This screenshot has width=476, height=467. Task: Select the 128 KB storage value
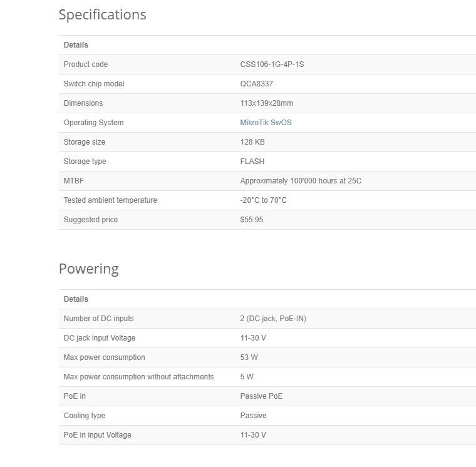point(252,142)
